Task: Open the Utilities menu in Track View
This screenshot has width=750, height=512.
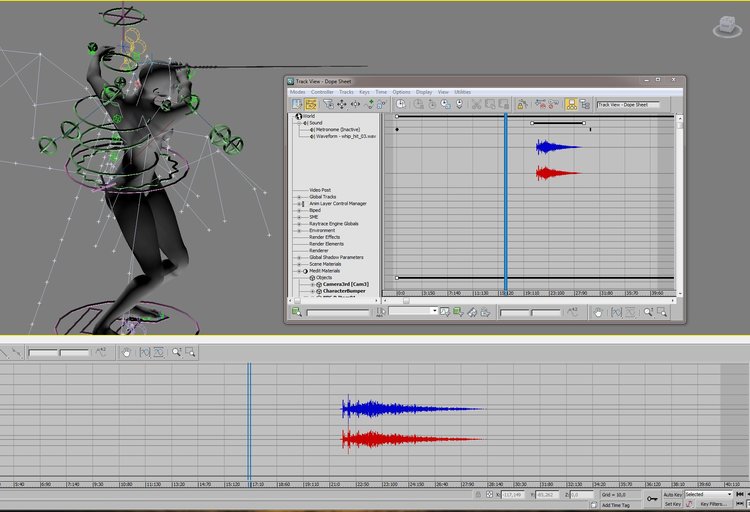Action: pyautogui.click(x=463, y=92)
